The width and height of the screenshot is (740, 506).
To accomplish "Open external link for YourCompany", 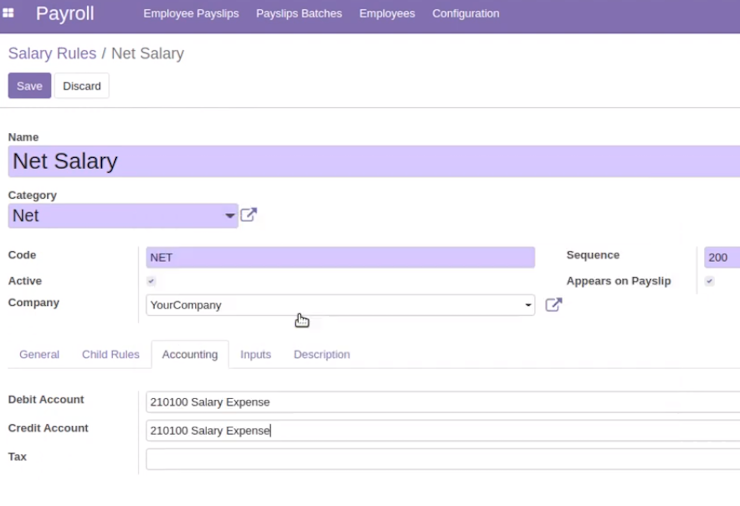I will coord(554,305).
